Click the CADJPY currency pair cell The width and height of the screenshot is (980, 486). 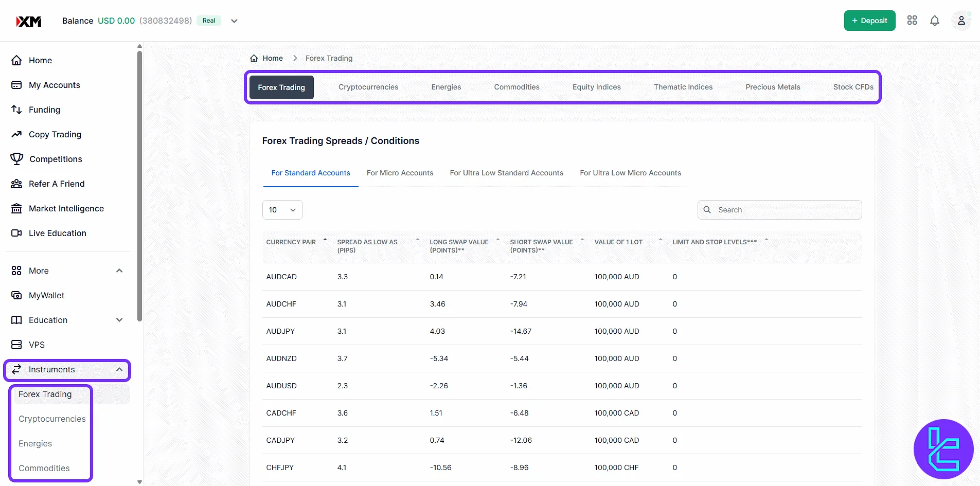point(280,440)
